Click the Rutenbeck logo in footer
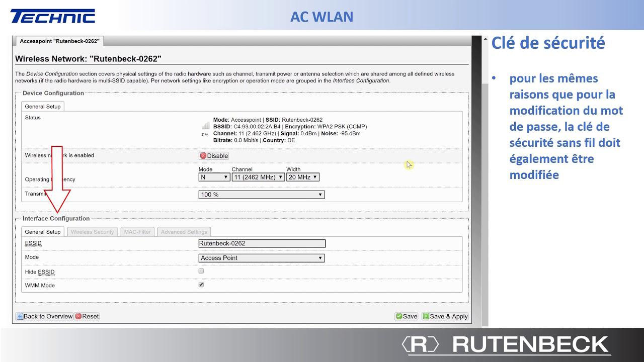This screenshot has width=644, height=362. [x=506, y=344]
